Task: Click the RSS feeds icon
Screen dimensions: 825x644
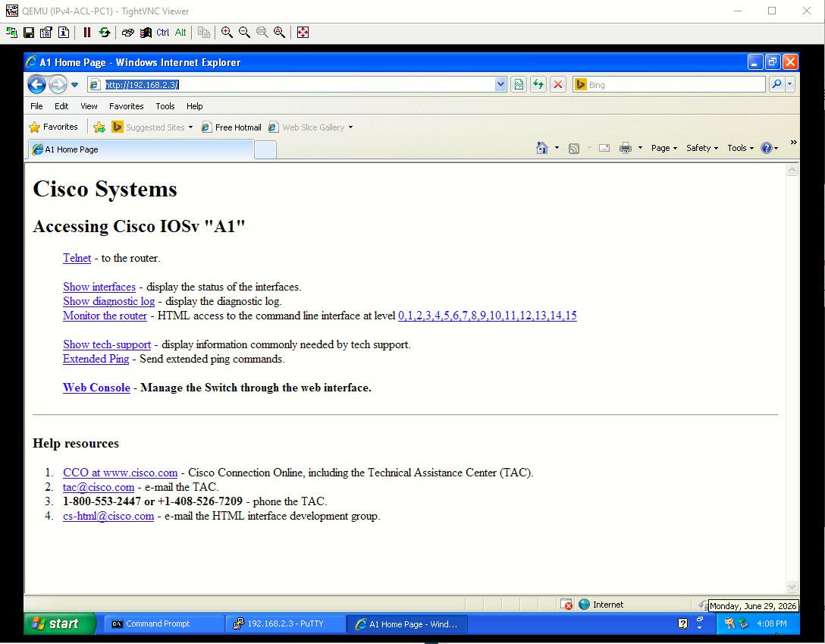Action: click(574, 149)
